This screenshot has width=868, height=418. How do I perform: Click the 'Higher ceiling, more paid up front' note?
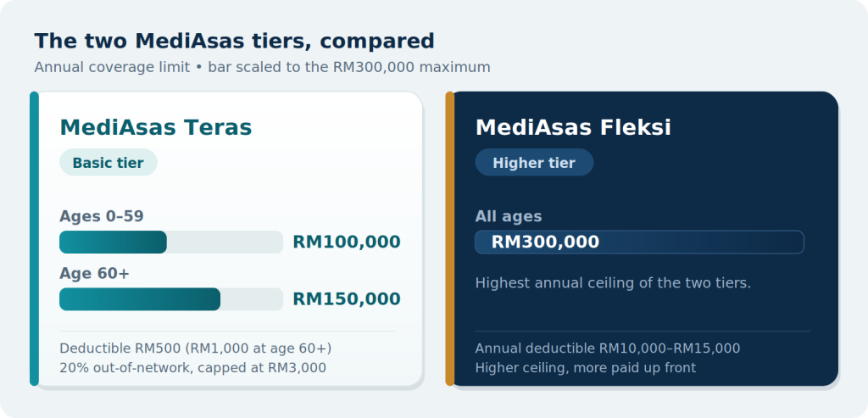pyautogui.click(x=586, y=368)
